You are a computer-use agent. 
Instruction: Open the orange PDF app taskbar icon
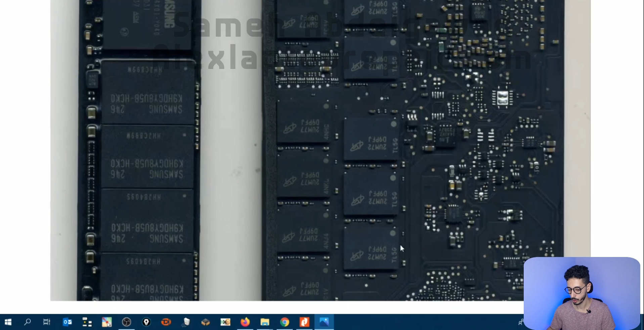(x=304, y=322)
